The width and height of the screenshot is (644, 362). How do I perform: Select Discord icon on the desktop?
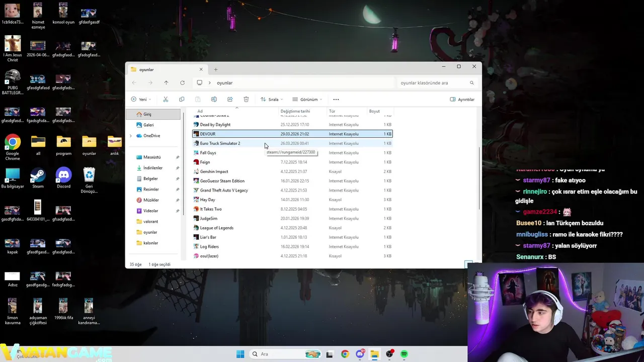[x=63, y=178]
